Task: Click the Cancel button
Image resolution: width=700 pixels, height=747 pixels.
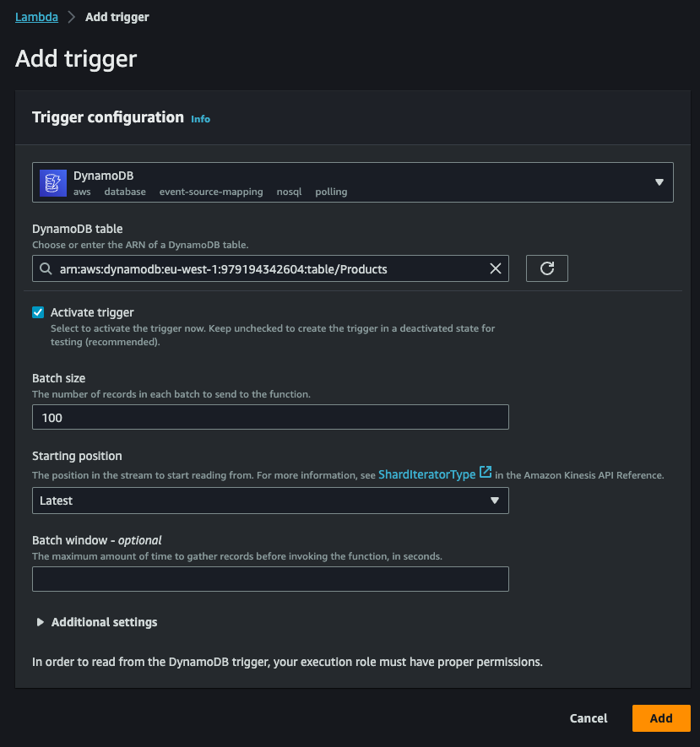Action: click(x=589, y=718)
